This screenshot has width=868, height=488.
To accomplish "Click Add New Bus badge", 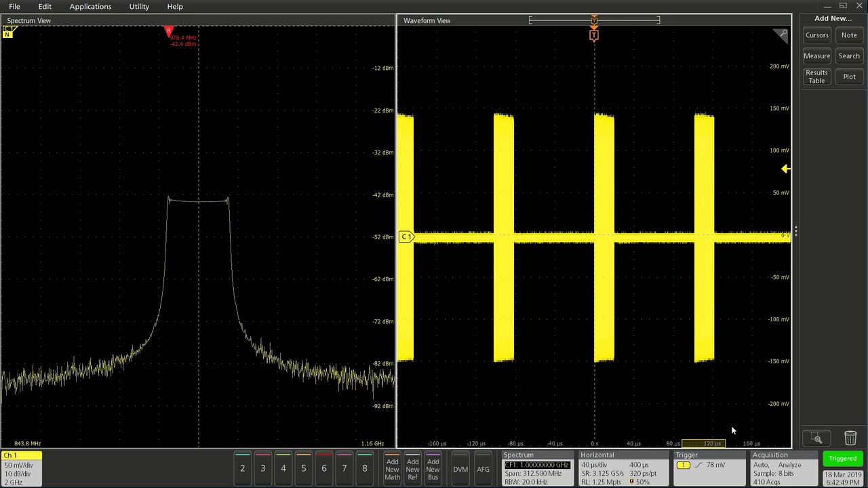I will point(433,468).
